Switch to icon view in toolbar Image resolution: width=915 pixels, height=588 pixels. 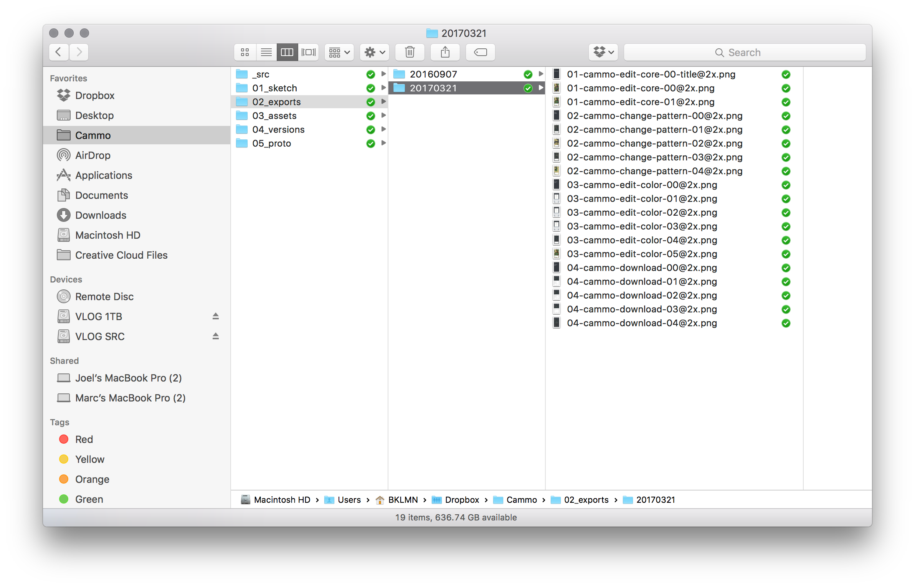[x=245, y=52]
